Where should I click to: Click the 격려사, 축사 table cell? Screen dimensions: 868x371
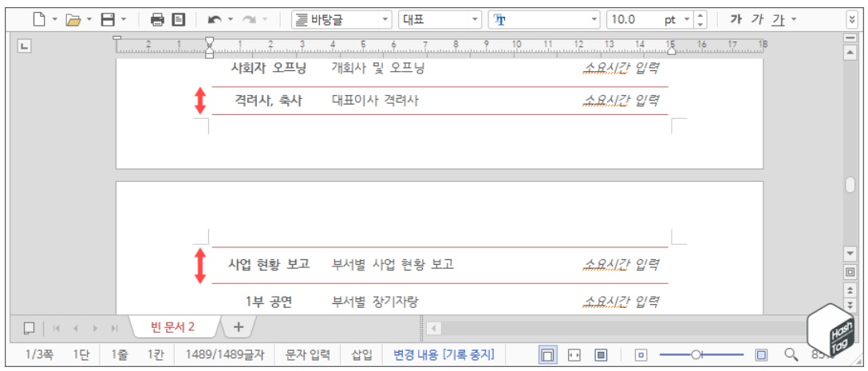[x=269, y=101]
